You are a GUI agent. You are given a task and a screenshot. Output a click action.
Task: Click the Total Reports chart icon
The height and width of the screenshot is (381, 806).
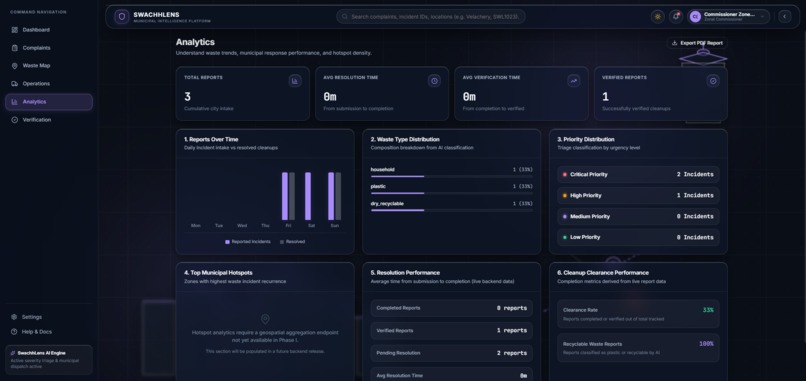[x=295, y=81]
